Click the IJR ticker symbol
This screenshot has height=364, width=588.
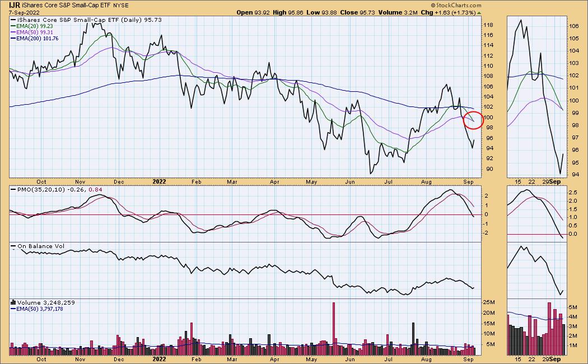[15, 5]
